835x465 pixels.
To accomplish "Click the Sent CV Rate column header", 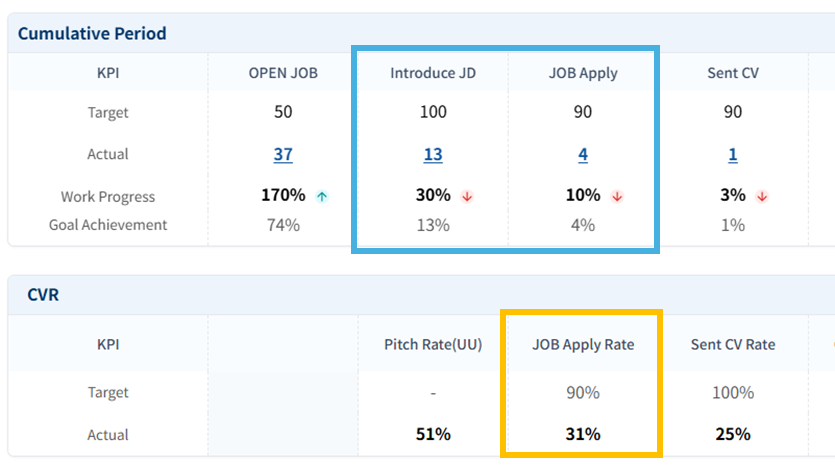I will click(x=733, y=344).
